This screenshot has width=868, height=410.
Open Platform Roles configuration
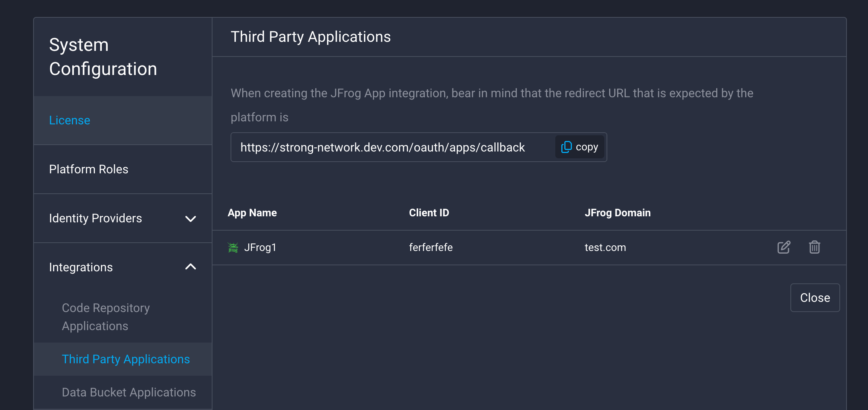pyautogui.click(x=89, y=169)
